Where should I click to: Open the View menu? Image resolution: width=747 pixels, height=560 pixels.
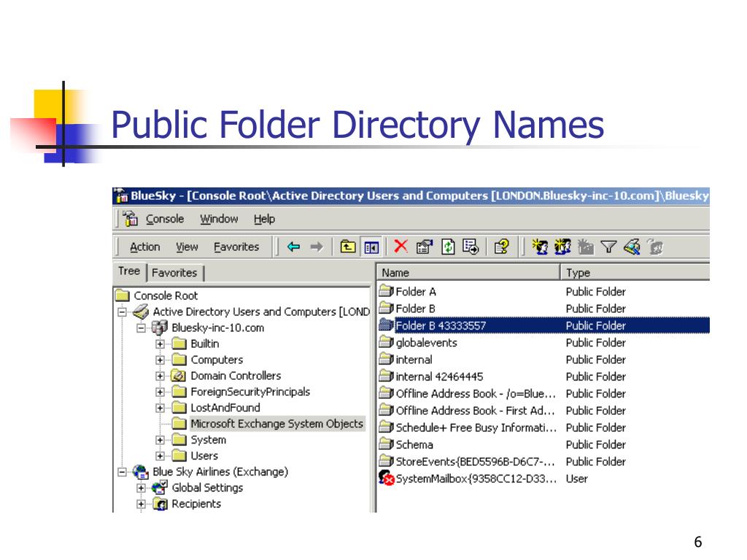point(187,246)
